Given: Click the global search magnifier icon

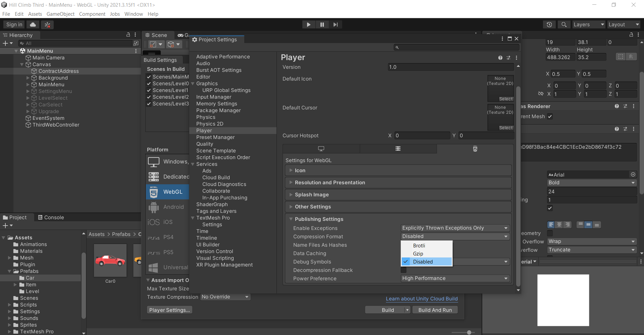Looking at the screenshot, I should coord(564,25).
